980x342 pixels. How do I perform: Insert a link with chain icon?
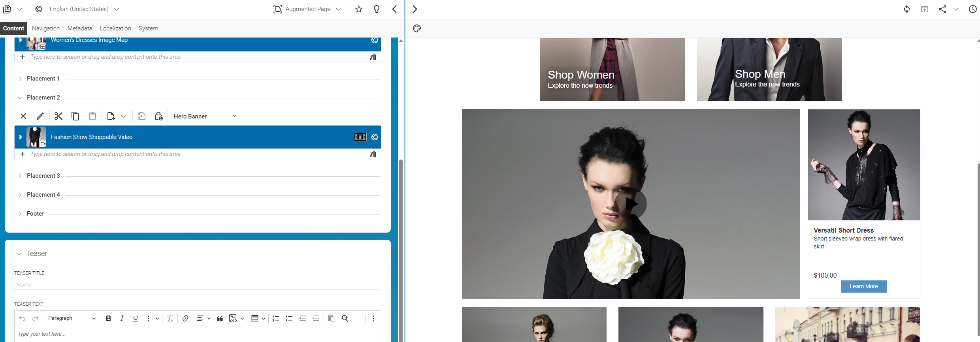click(185, 318)
